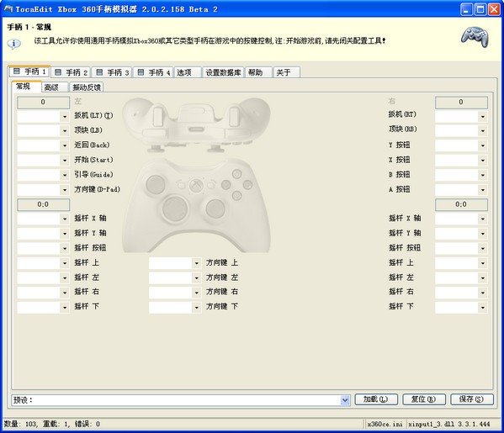Click the front-view Xbox 360 controller image

coord(196,206)
